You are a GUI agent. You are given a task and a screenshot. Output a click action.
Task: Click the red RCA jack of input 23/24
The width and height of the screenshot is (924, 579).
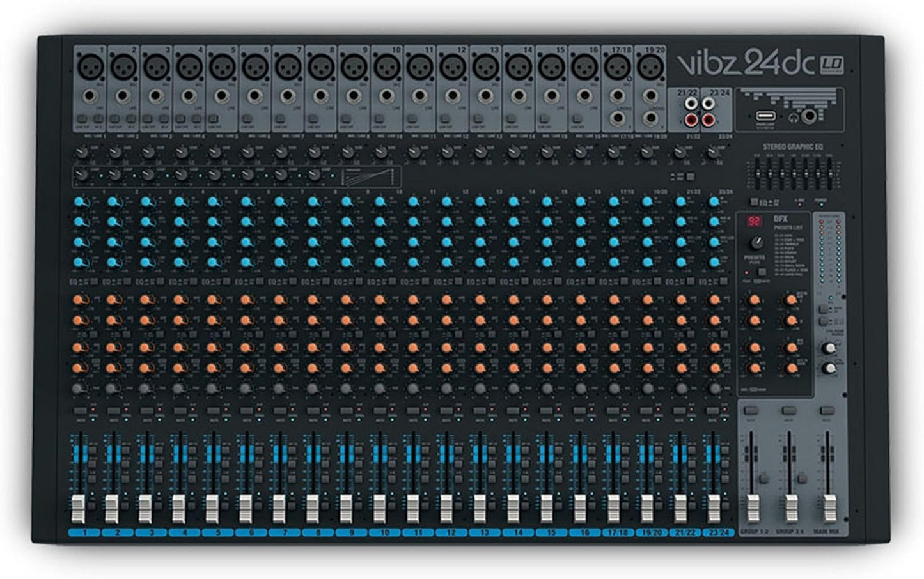click(x=709, y=120)
